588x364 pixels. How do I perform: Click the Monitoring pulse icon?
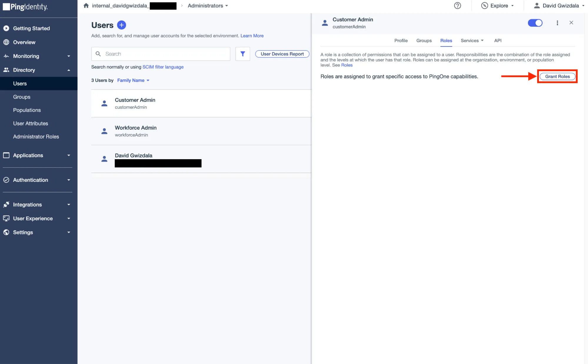6,56
